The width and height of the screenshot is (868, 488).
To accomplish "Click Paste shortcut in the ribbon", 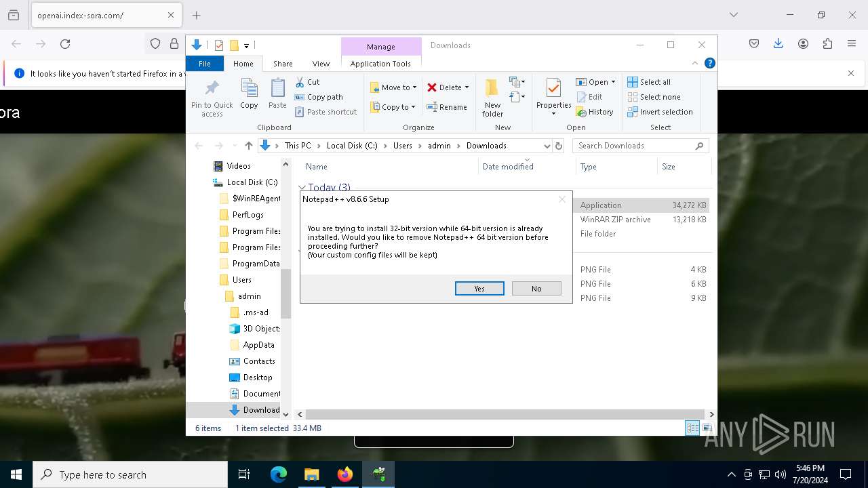I will [x=325, y=112].
